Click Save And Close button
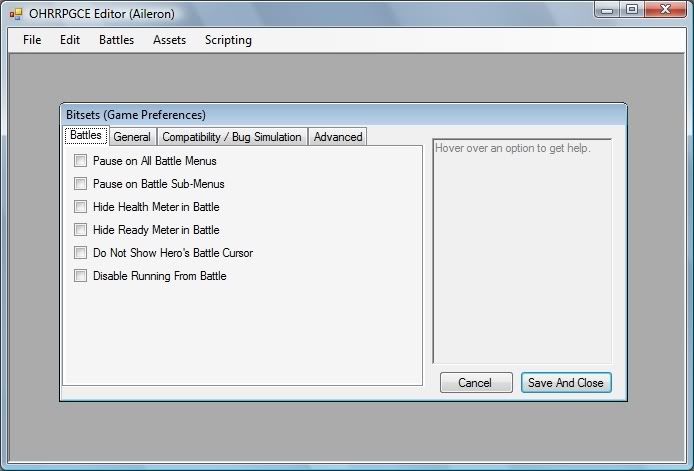694x471 pixels. pyautogui.click(x=566, y=382)
